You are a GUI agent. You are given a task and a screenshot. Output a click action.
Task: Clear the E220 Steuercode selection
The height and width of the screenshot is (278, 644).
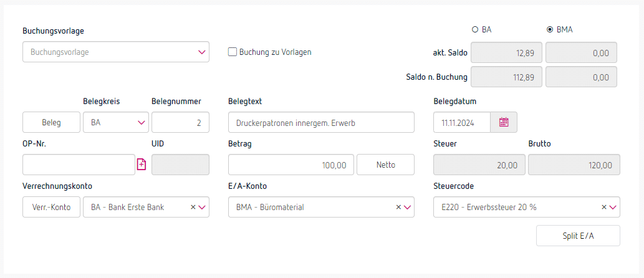click(x=603, y=207)
